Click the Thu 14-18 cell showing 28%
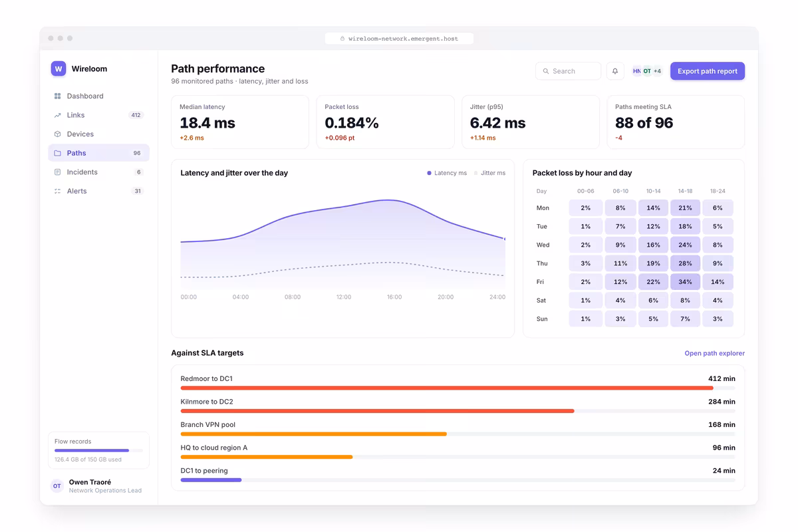This screenshot has width=798, height=532. 685,263
